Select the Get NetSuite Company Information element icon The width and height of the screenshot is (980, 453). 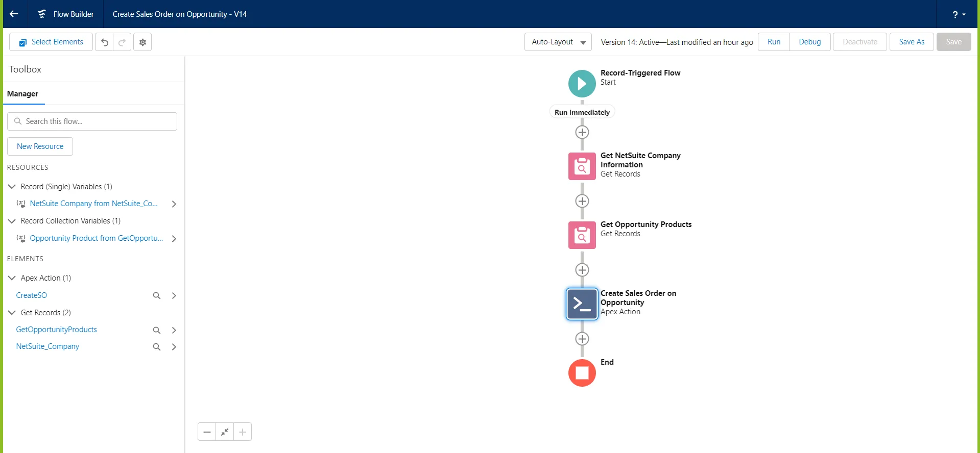(582, 166)
